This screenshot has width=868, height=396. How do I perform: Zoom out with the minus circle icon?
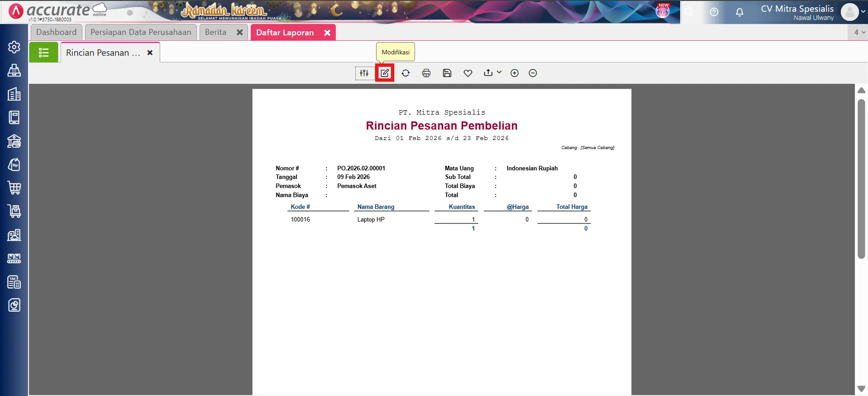(533, 73)
